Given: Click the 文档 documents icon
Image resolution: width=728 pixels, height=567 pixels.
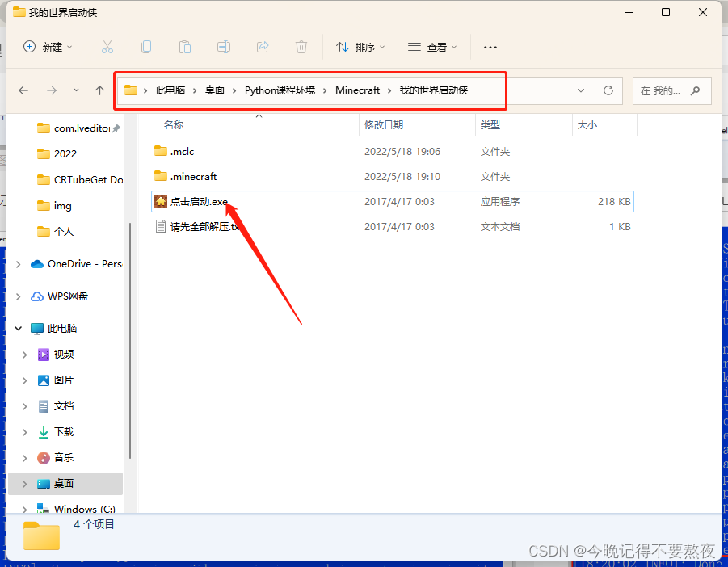Looking at the screenshot, I should (43, 406).
